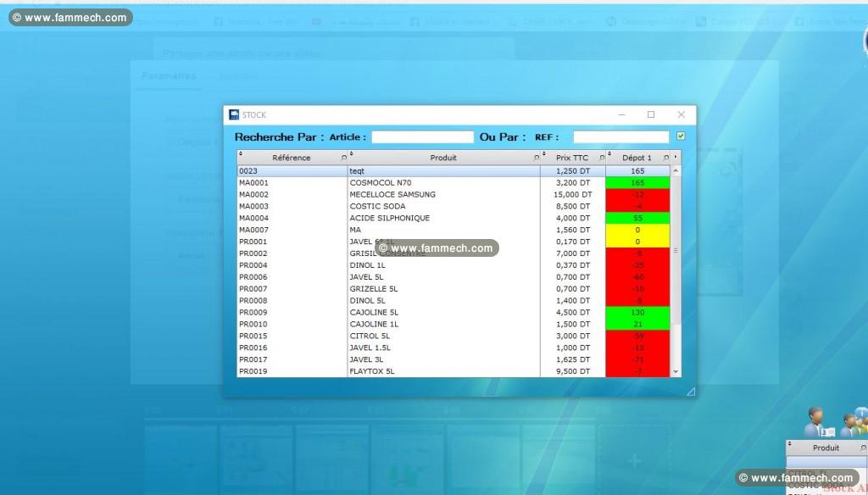
Task: Click the yellow 0 stock cell in row MA0007
Action: (637, 230)
